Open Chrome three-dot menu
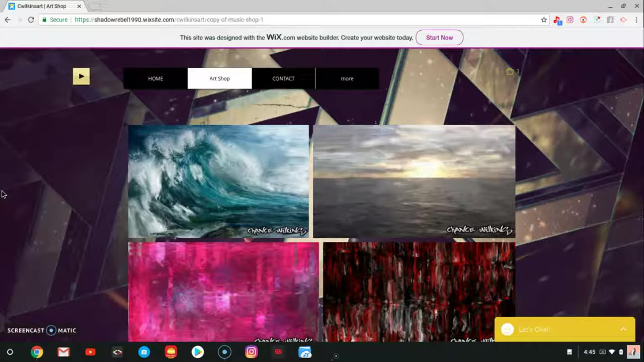This screenshot has height=362, width=644. coord(636,20)
